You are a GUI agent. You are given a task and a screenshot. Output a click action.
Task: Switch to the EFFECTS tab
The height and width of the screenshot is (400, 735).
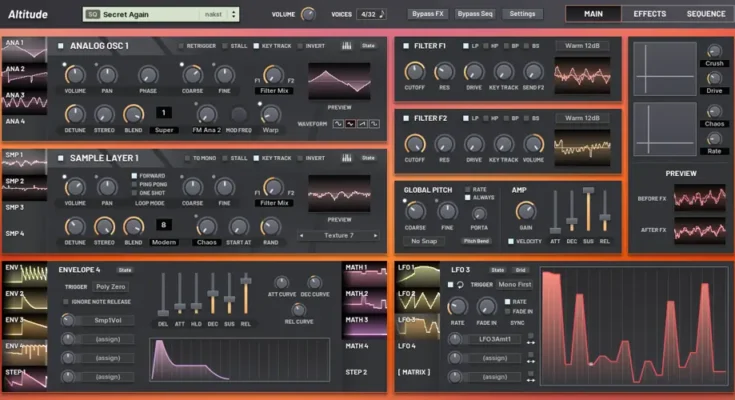[x=650, y=14]
